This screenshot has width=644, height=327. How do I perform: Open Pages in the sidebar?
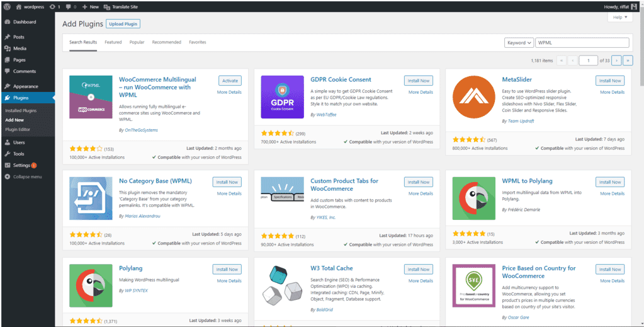[x=28, y=60]
